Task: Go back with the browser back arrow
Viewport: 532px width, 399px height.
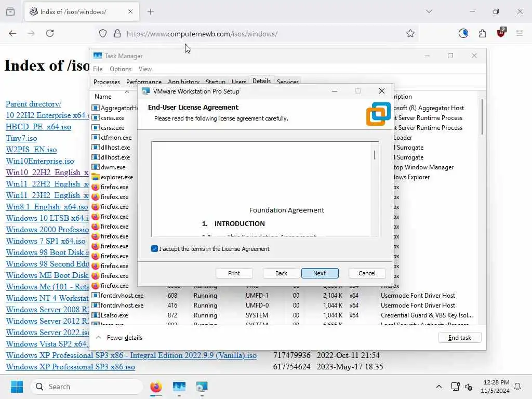Action: (x=12, y=33)
